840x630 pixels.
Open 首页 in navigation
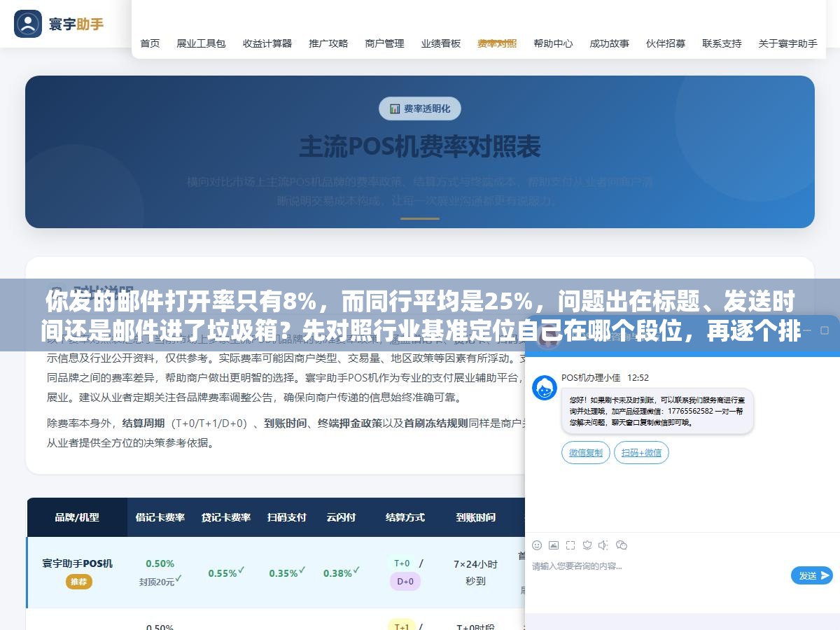coord(150,43)
